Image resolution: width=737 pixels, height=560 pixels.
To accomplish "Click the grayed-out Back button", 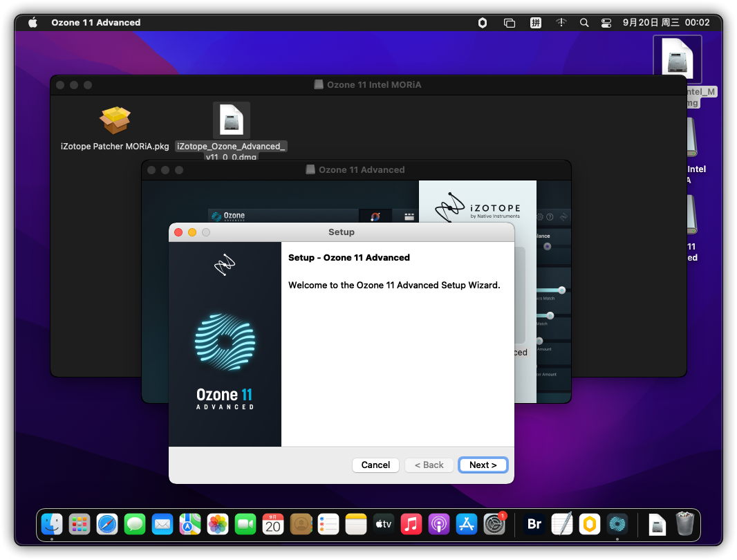I will point(429,465).
